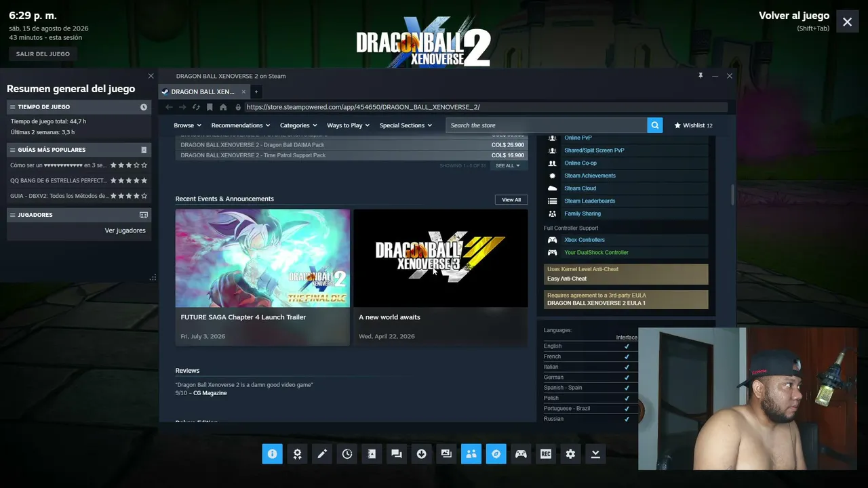
Task: Open the discussions chat bubbles icon
Action: (x=397, y=454)
